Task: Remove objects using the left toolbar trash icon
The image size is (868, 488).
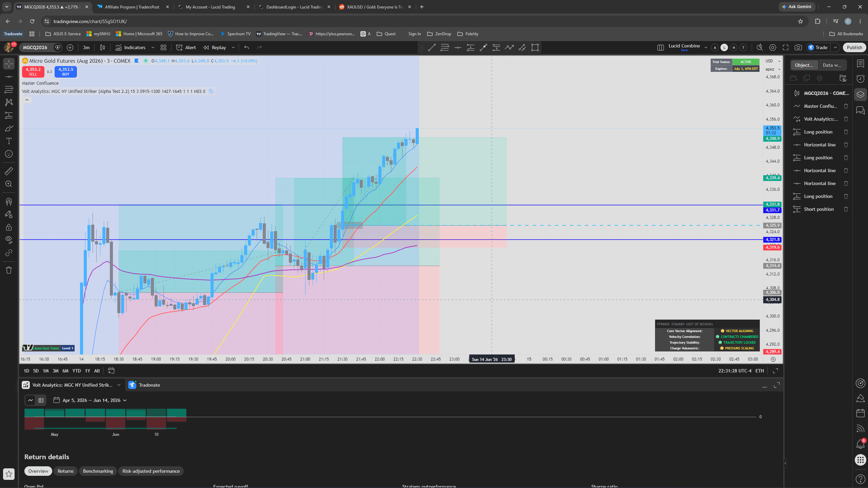Action: [x=9, y=270]
